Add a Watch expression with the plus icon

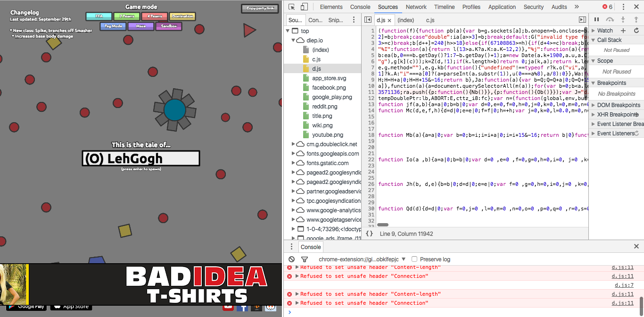(623, 30)
